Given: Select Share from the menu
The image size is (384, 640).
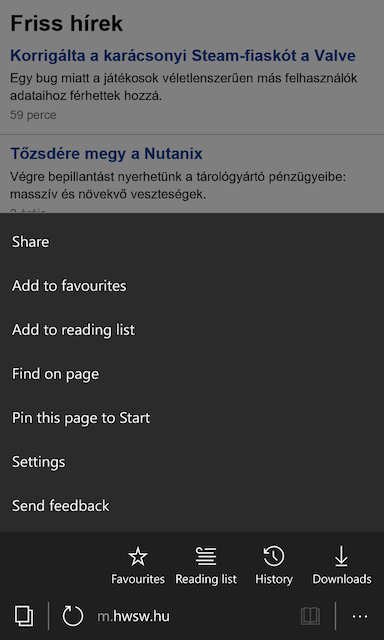Looking at the screenshot, I should coord(192,242).
